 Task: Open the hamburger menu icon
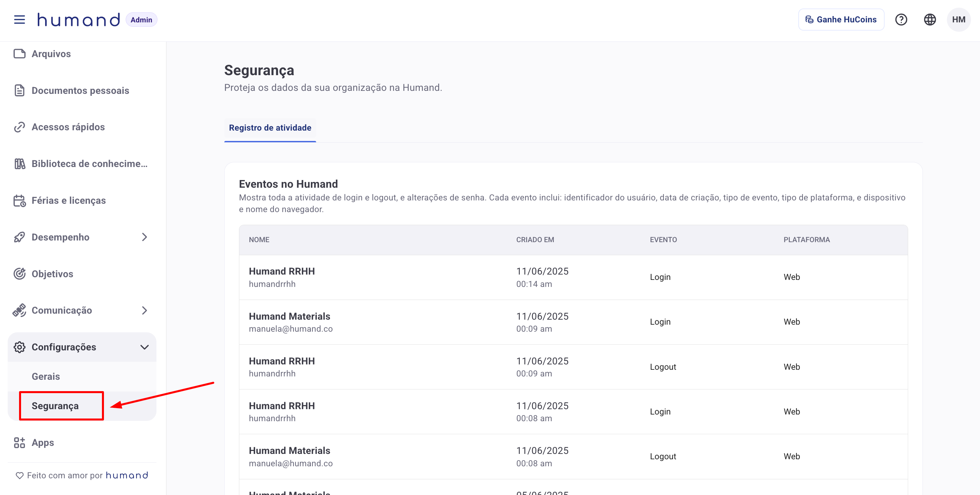(x=19, y=19)
